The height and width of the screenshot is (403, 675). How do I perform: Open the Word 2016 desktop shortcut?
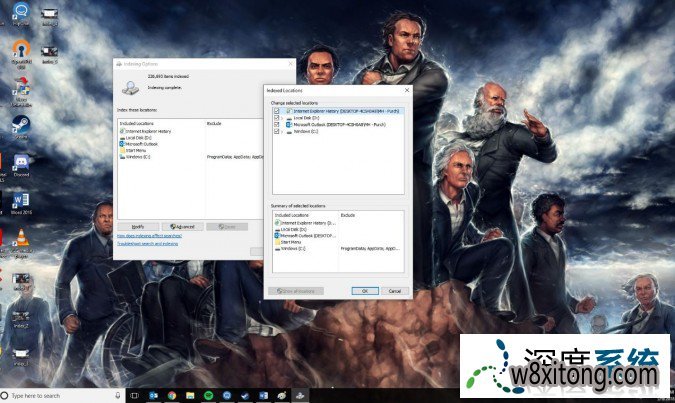tap(20, 200)
